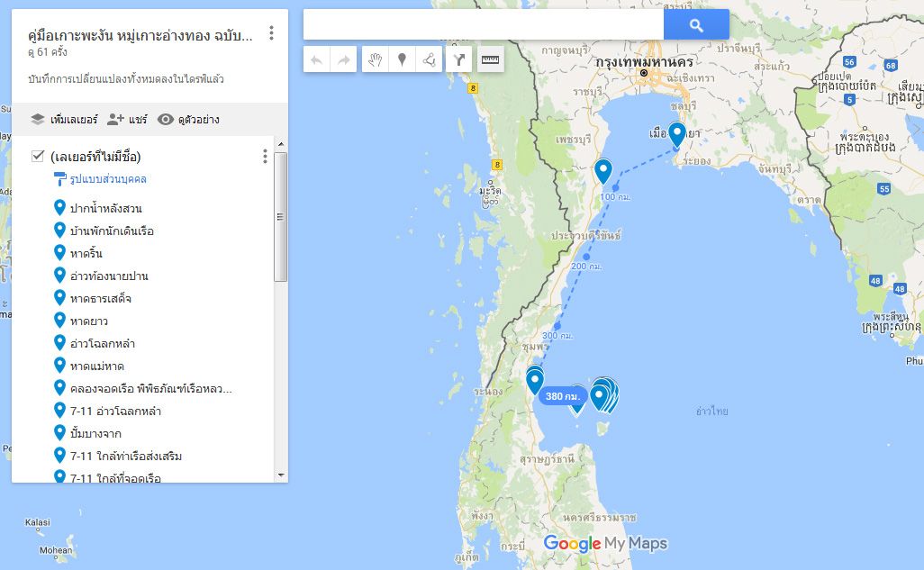Click the 380 กม. distance label

click(x=563, y=396)
